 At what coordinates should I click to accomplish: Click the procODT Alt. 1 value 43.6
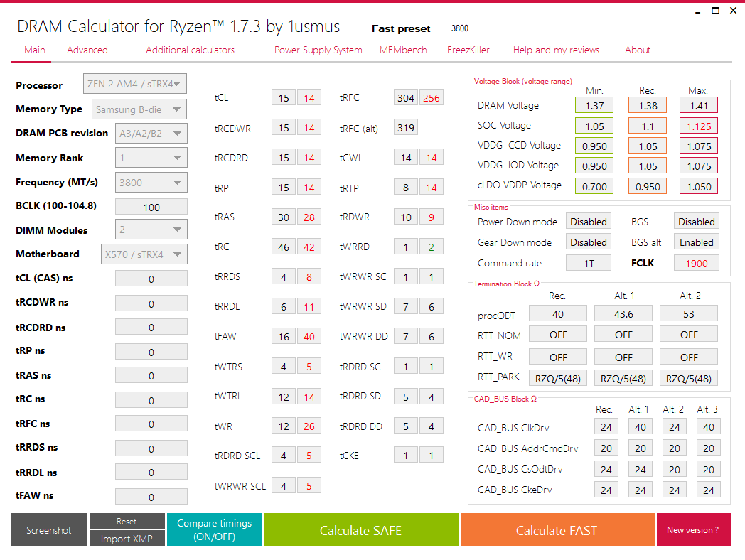(623, 313)
